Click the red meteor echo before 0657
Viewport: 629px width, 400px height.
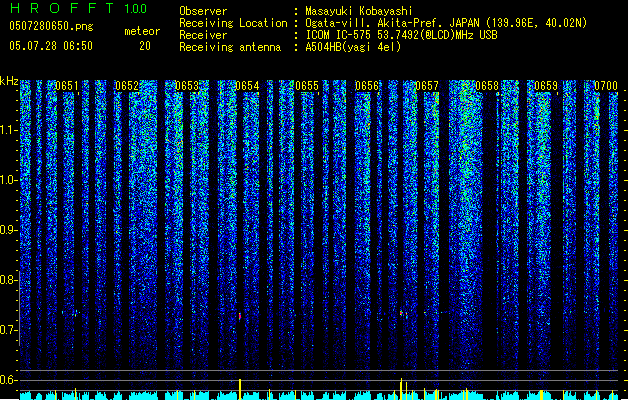point(401,313)
